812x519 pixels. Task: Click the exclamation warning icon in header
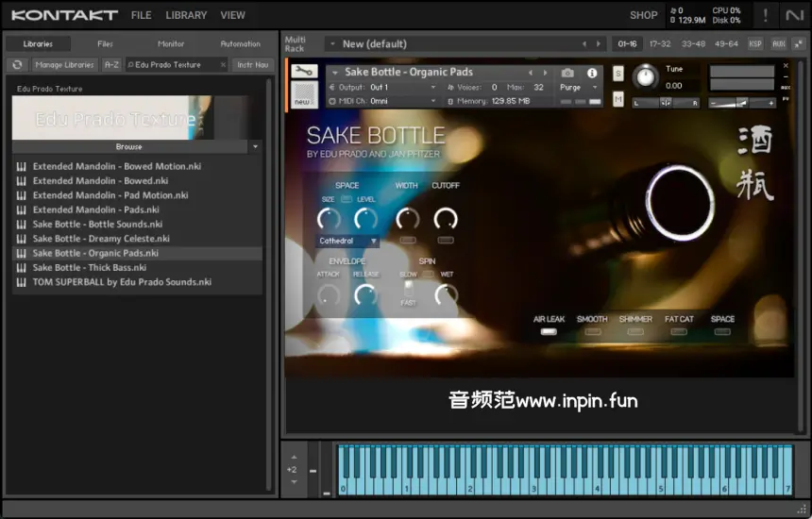(x=765, y=15)
